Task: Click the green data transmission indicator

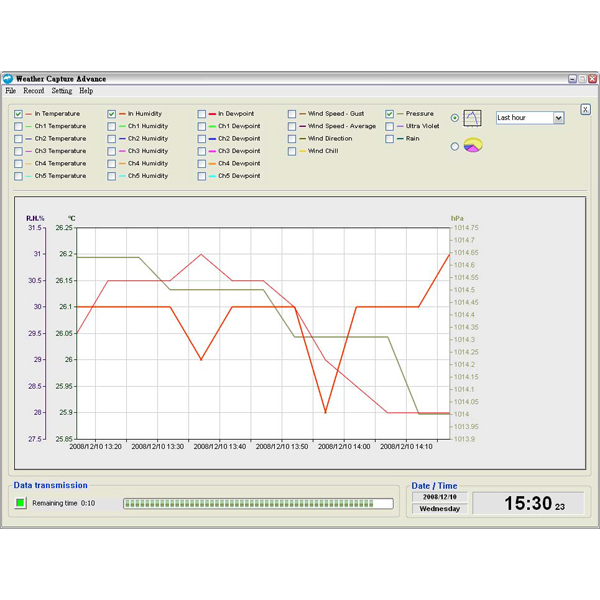Action: click(21, 502)
